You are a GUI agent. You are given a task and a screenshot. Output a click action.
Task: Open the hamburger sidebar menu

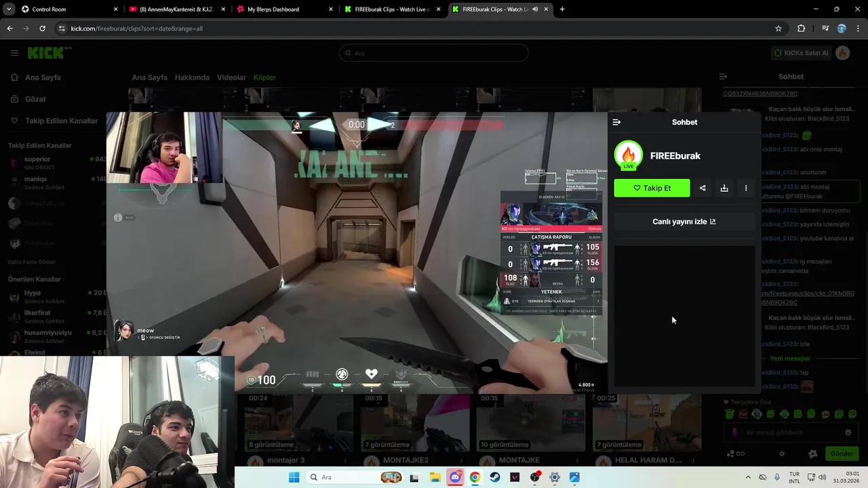coord(14,53)
